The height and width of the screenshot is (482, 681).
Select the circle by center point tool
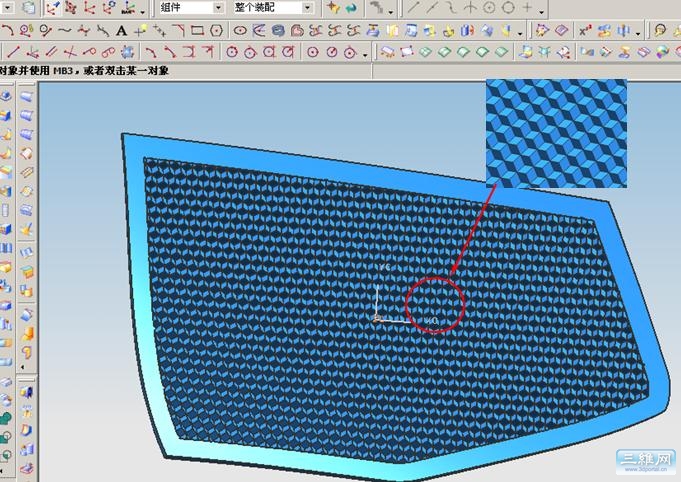(x=313, y=53)
